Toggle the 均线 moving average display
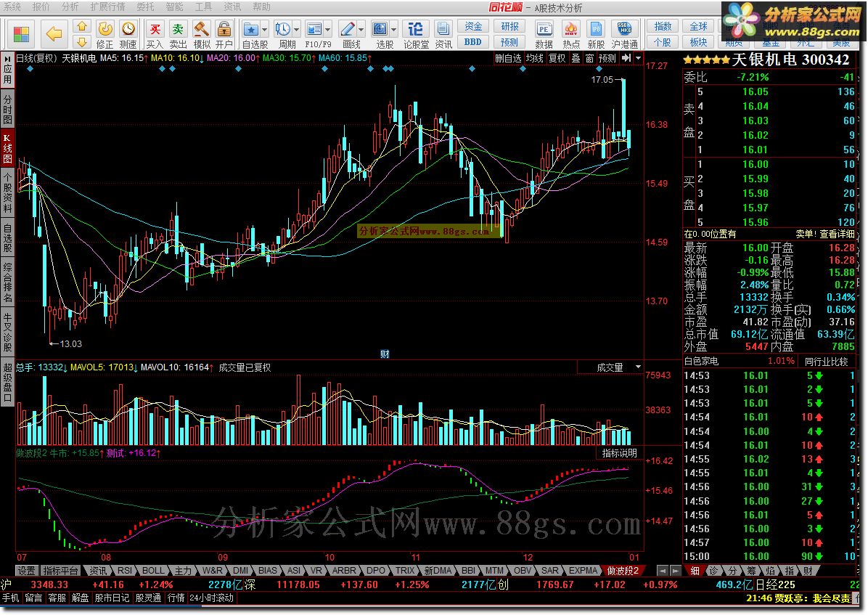868x615 pixels. (534, 57)
